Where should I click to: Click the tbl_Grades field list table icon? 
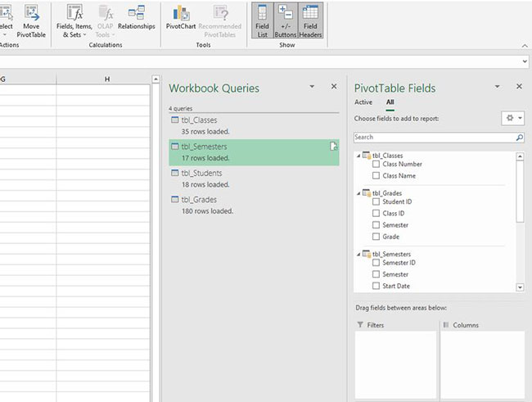click(367, 193)
